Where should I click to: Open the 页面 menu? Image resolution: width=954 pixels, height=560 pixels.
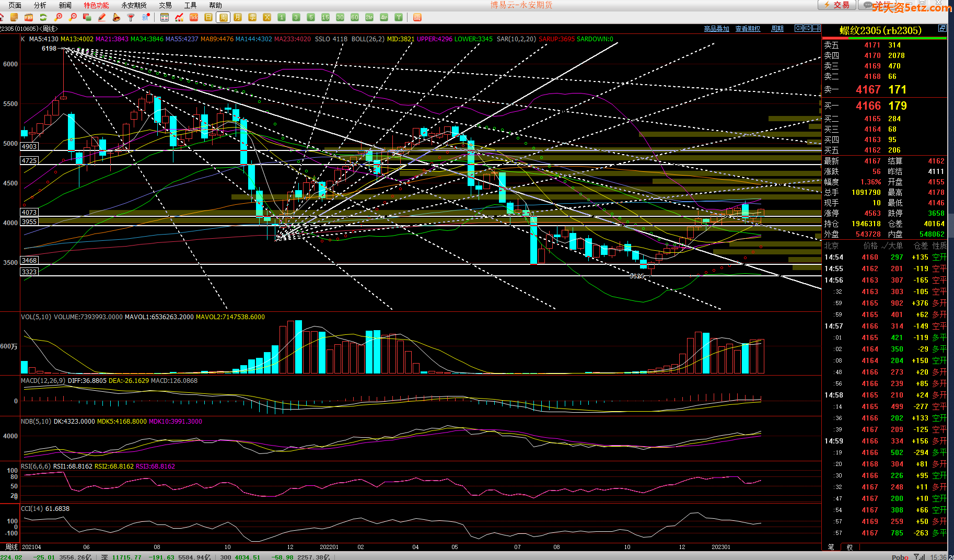tap(15, 5)
